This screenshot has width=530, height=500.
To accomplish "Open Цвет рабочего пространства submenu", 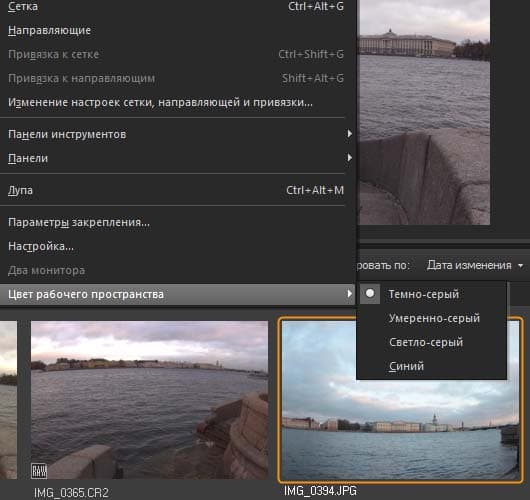I will 176,294.
